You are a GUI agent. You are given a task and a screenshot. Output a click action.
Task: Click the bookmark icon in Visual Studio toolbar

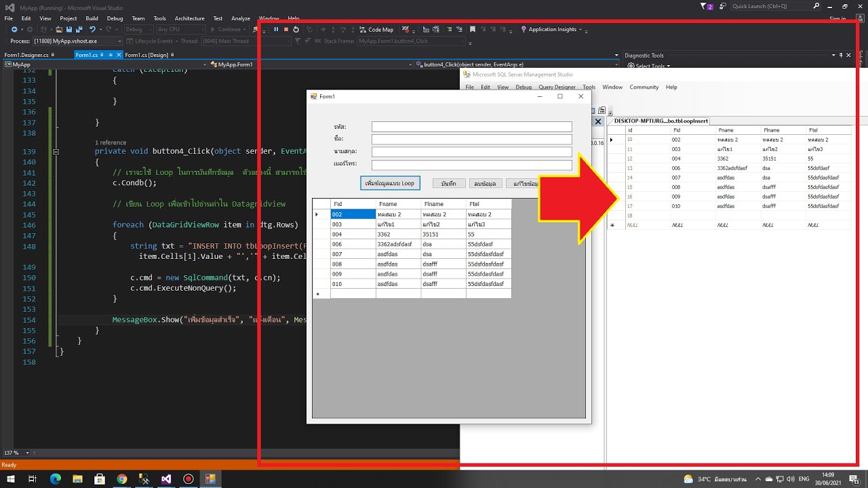point(473,29)
